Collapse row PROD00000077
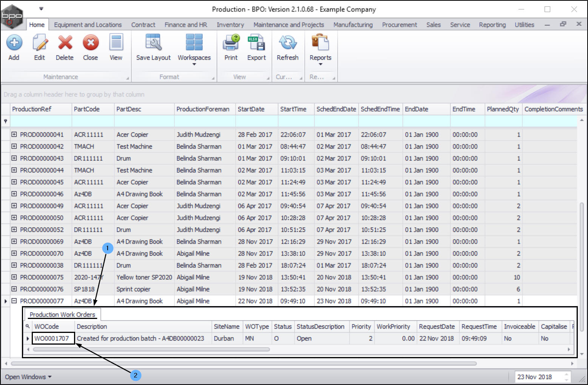Viewport: 588px width, 385px height. (14, 301)
